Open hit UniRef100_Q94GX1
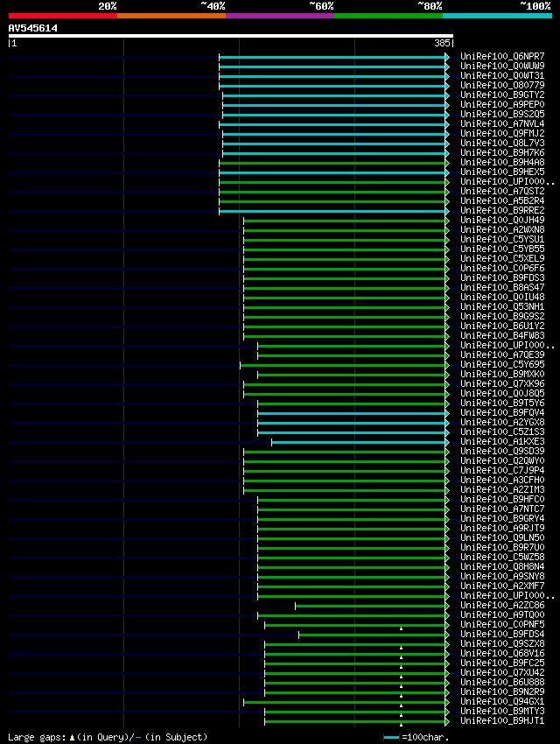The height and width of the screenshot is (744, 560). (502, 702)
